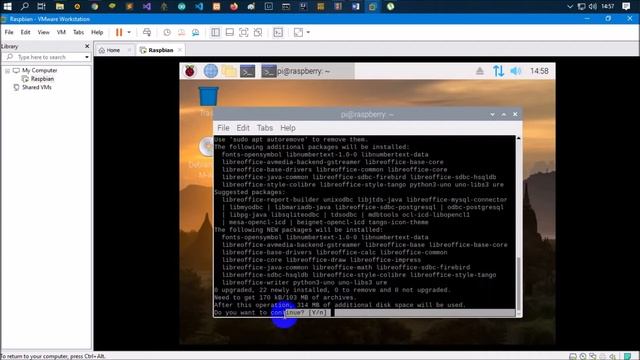
Task: Click the terminal vertical scrollbar thumb
Action: click(519, 284)
